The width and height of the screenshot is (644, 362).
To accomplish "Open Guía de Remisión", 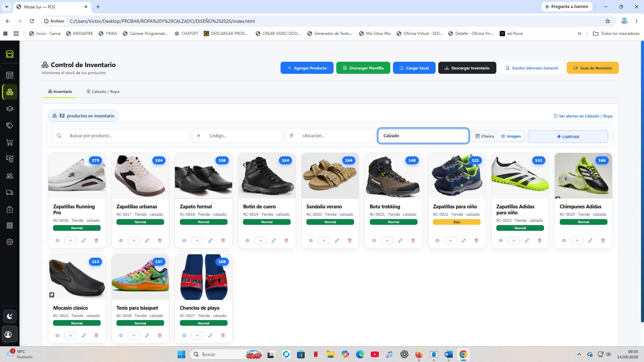I will click(593, 68).
